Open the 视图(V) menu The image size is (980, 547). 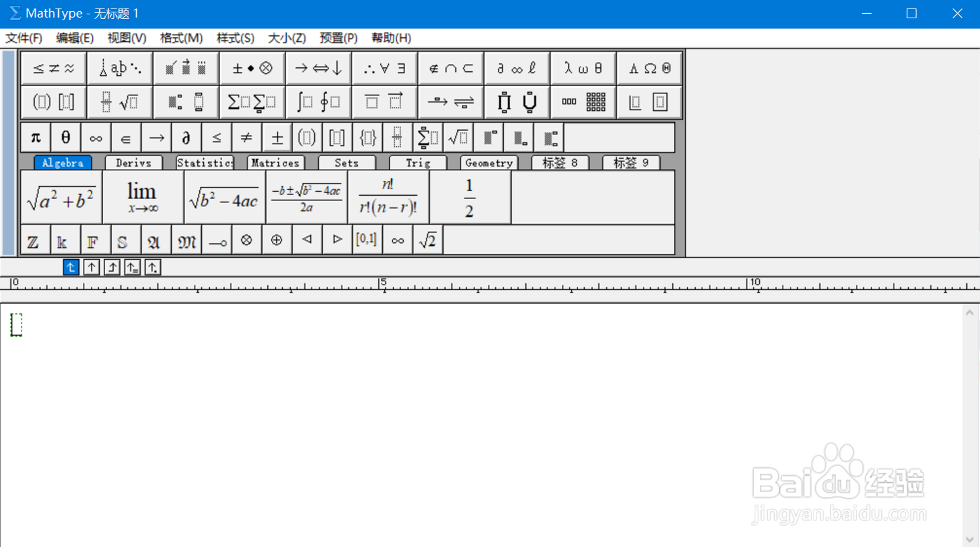click(127, 38)
